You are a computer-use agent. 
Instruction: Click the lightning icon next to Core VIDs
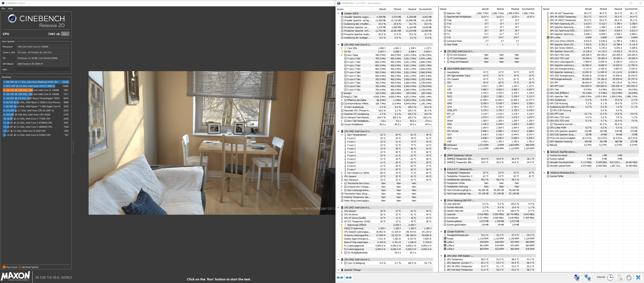point(345,48)
